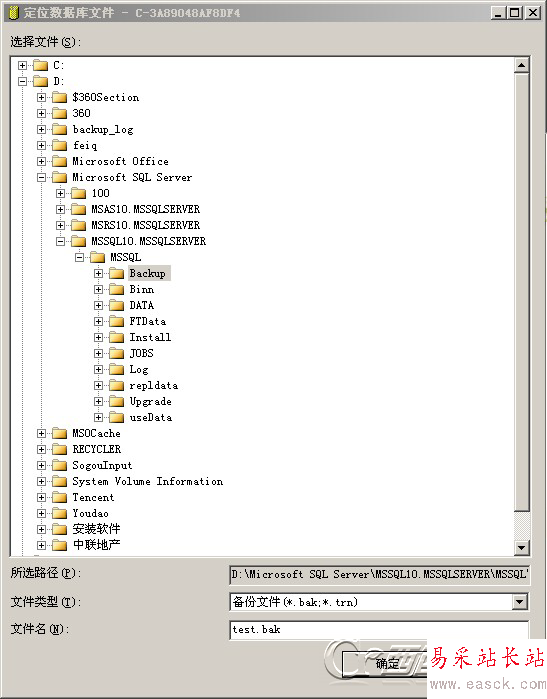The height and width of the screenshot is (699, 547).
Task: Click the JOBS folder icon
Action: point(116,354)
